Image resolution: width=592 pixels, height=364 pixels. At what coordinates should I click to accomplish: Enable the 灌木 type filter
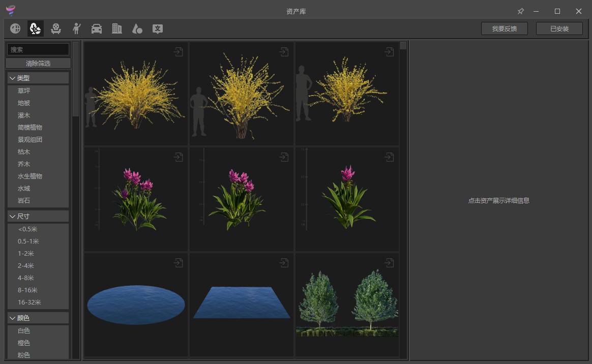pos(23,115)
